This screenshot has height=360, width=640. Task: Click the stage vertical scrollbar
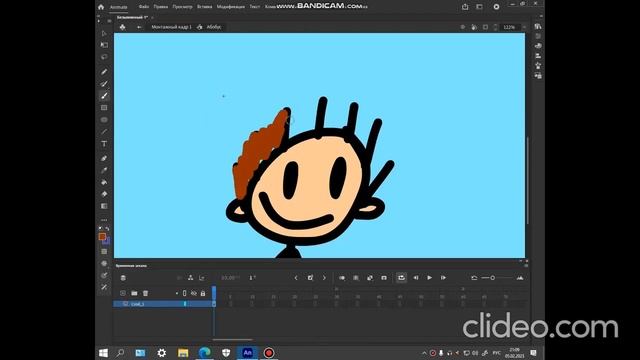click(x=527, y=180)
